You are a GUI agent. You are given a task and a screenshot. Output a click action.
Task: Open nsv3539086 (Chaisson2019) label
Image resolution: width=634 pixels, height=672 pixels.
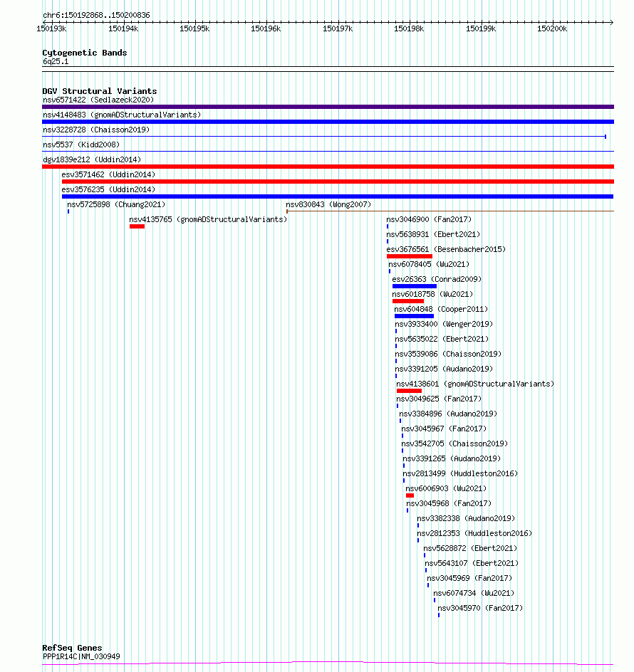tap(448, 355)
